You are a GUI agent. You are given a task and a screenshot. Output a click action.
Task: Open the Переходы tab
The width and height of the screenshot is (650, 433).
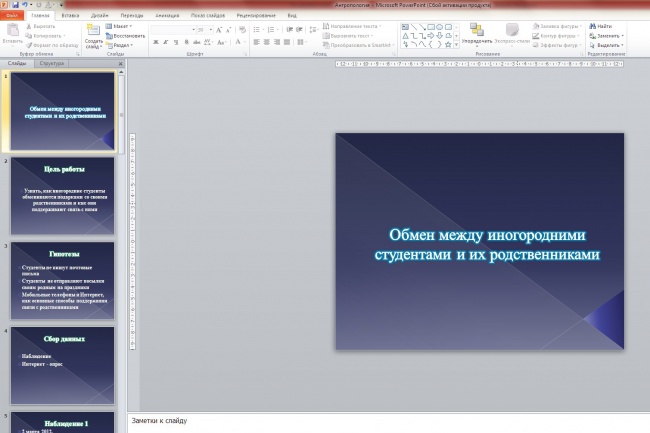point(132,15)
